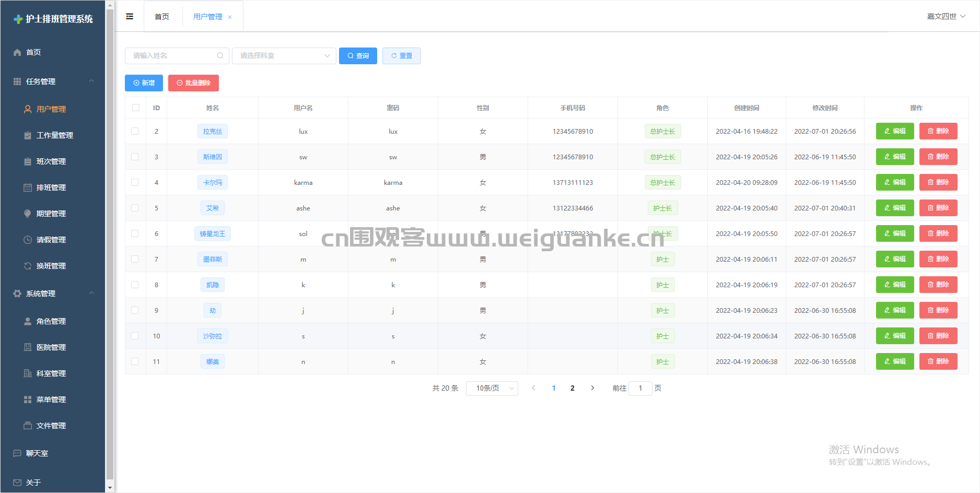Viewport: 980px width, 493px height.
Task: Collapse the 系统管理 menu chevron
Action: pyautogui.click(x=91, y=293)
